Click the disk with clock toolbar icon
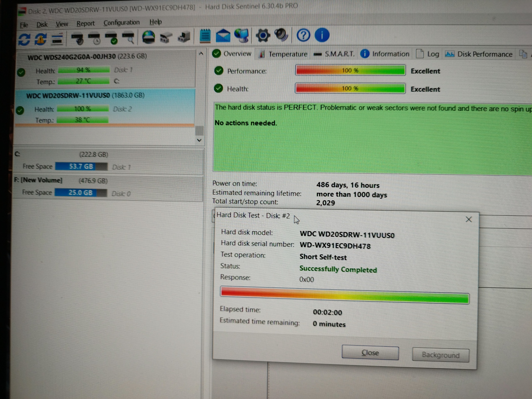 pyautogui.click(x=95, y=38)
